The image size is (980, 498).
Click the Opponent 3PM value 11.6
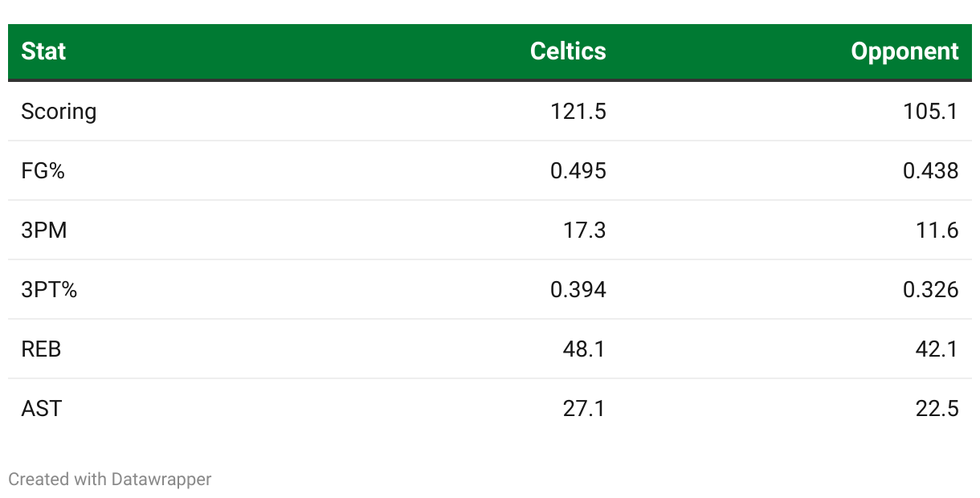937,231
